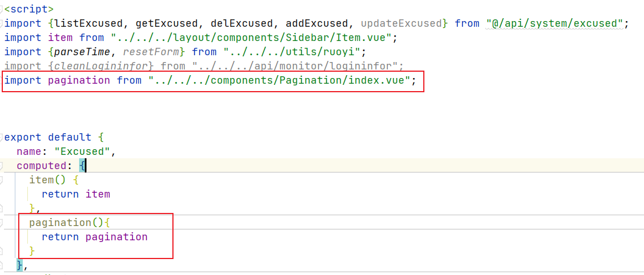
Task: Click getExcused in the import list
Action: coord(166,23)
